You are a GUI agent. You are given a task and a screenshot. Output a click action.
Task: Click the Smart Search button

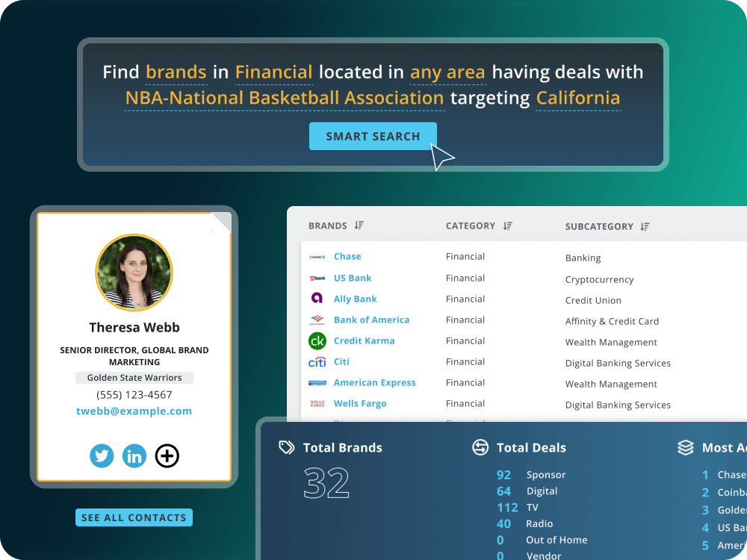[x=373, y=136]
